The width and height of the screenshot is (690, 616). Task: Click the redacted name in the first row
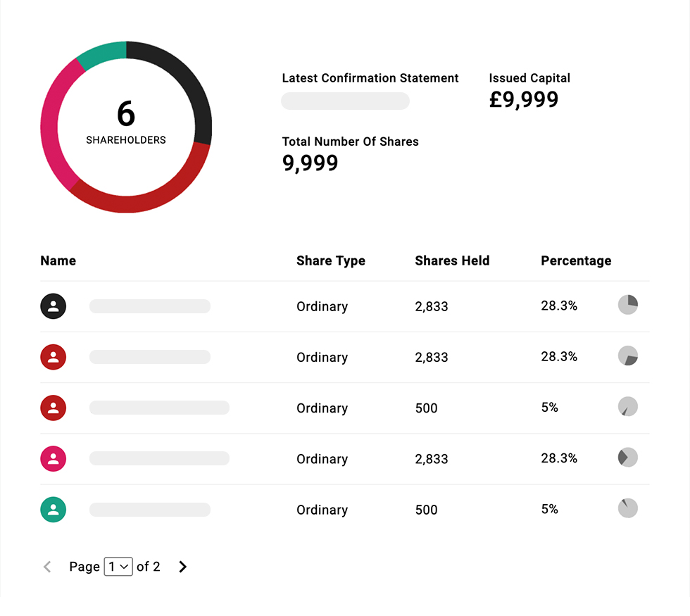(150, 306)
